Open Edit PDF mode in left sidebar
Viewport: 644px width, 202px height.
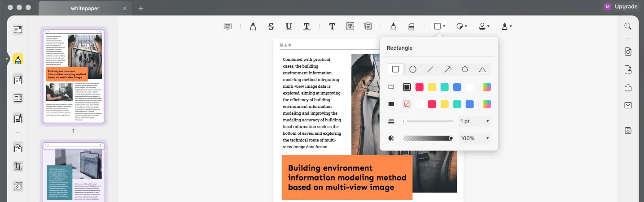18,79
